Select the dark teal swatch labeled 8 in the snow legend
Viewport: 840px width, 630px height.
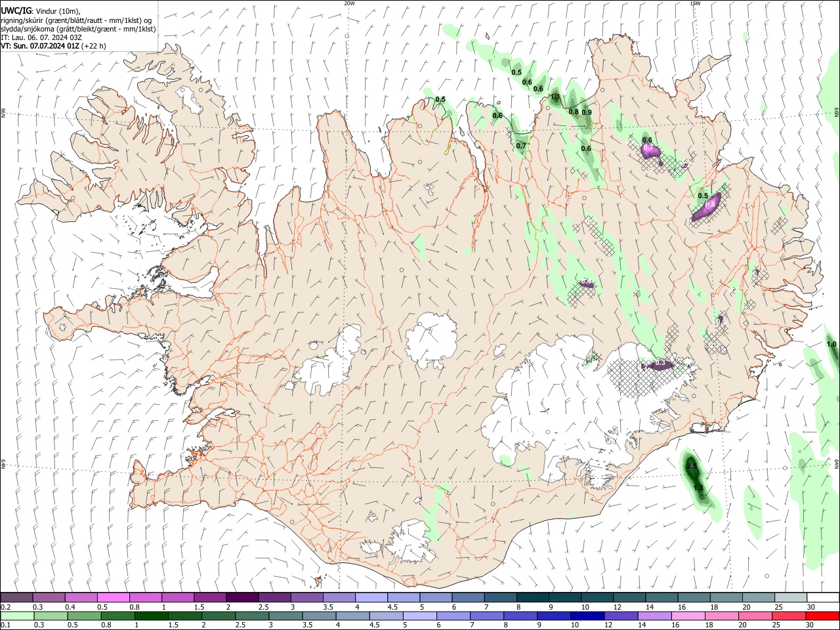point(532,597)
